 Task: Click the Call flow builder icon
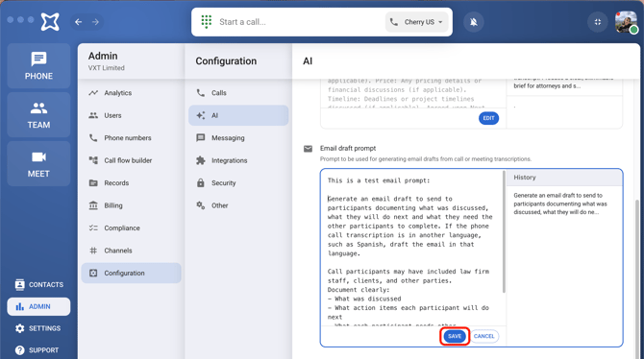pos(93,160)
